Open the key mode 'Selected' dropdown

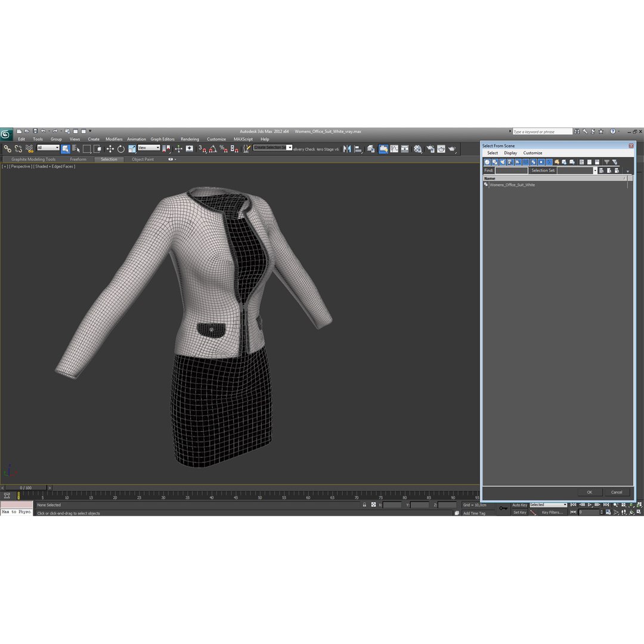[x=549, y=505]
